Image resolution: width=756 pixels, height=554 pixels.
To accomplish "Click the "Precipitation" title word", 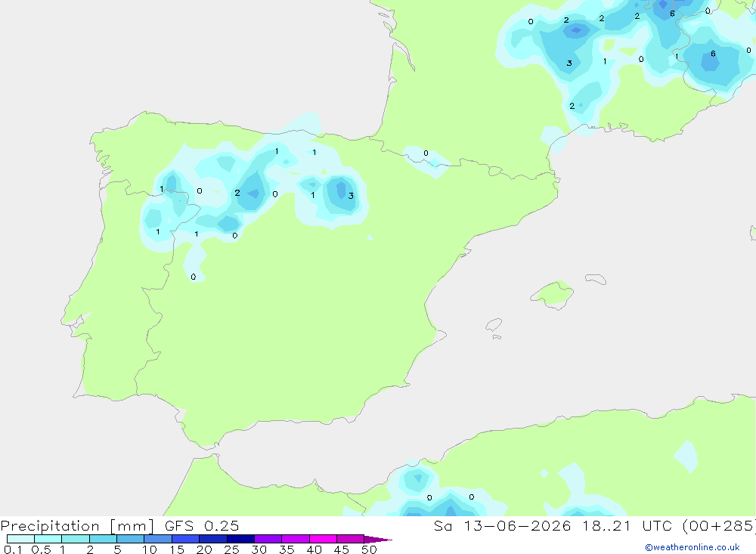I will click(50, 526).
